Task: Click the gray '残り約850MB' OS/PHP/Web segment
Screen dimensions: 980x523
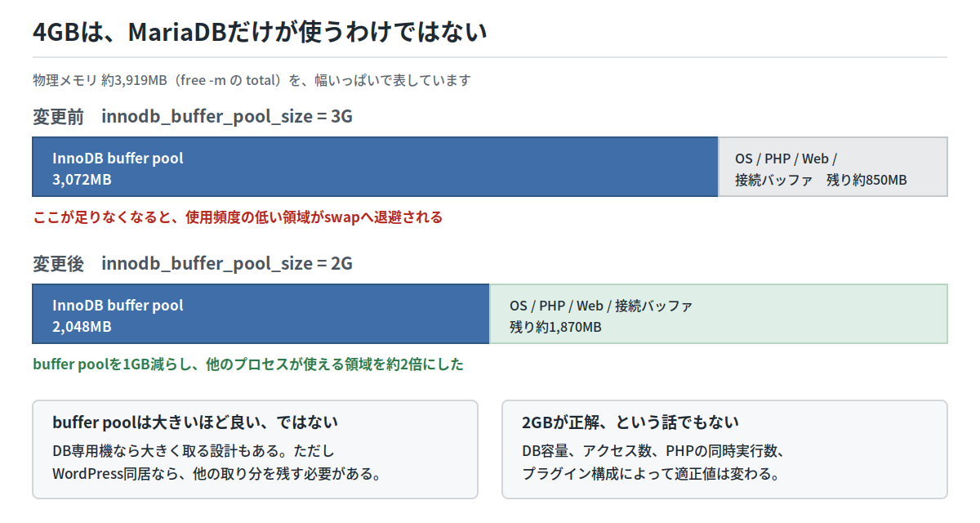Action: pyautogui.click(x=833, y=167)
